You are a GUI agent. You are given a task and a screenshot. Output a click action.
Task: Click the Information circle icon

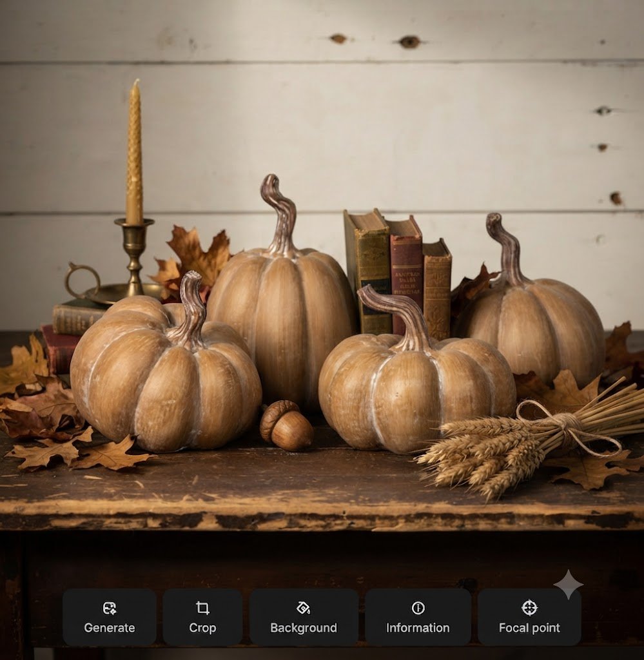[418, 608]
